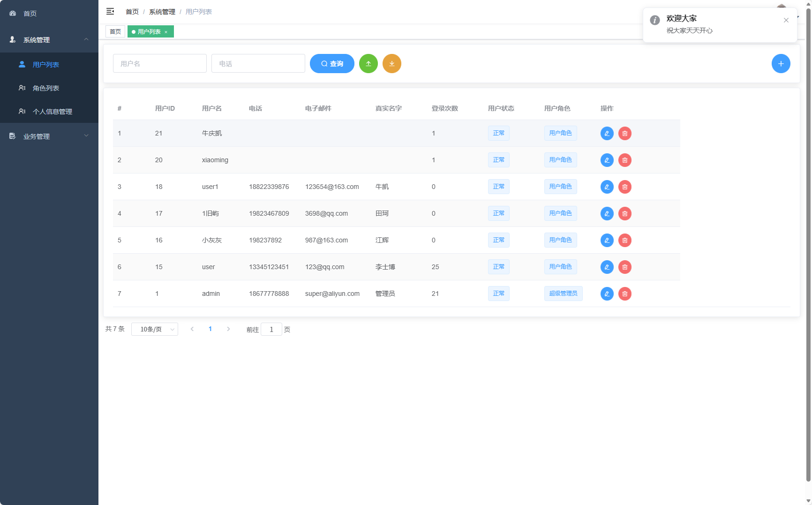
Task: Click the blue plus add-user button
Action: 781,64
